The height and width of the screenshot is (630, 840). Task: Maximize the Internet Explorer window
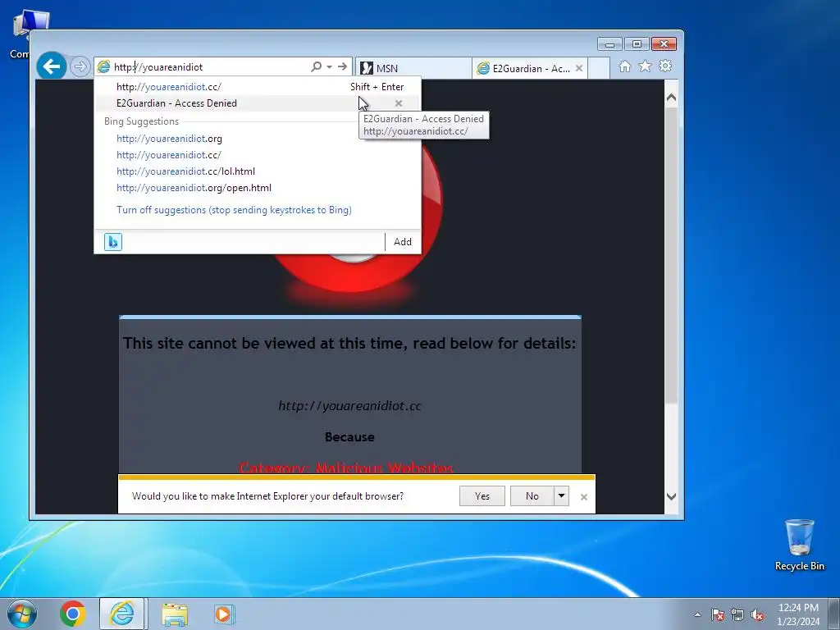click(x=637, y=44)
